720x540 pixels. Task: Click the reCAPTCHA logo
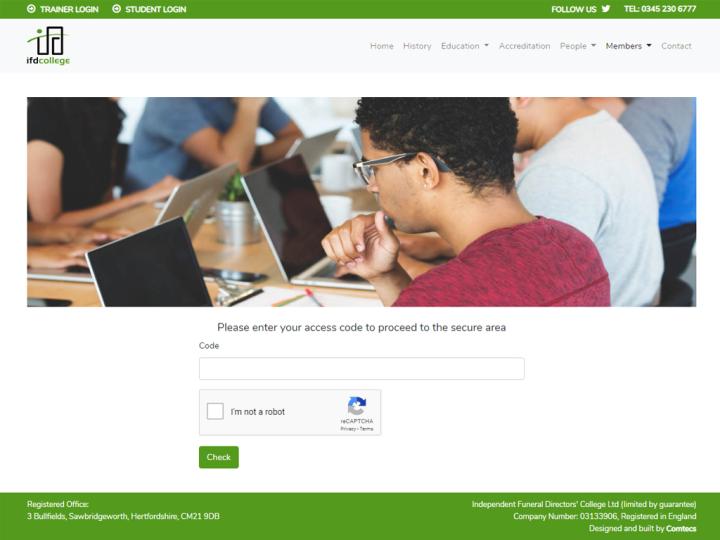(357, 406)
